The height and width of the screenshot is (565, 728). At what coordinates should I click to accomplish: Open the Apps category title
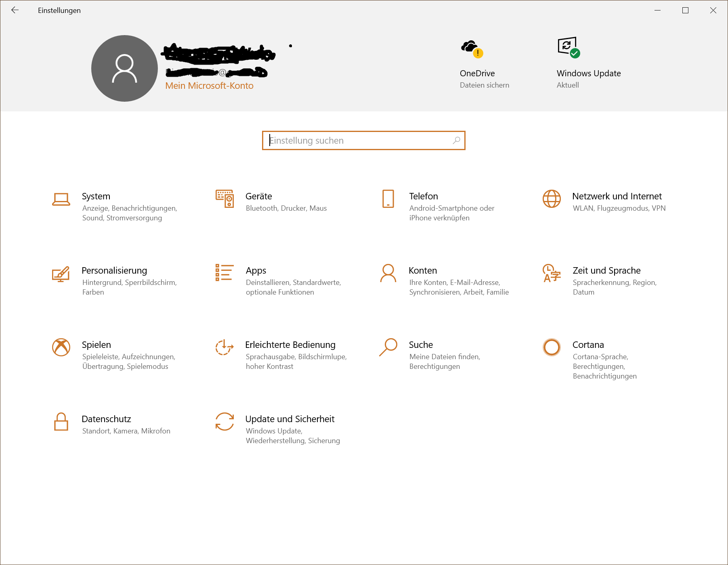[x=256, y=270]
